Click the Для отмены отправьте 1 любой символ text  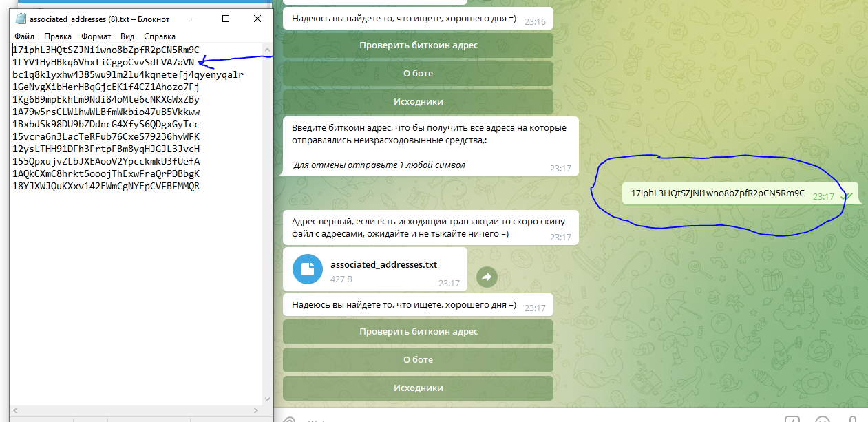pyautogui.click(x=379, y=165)
